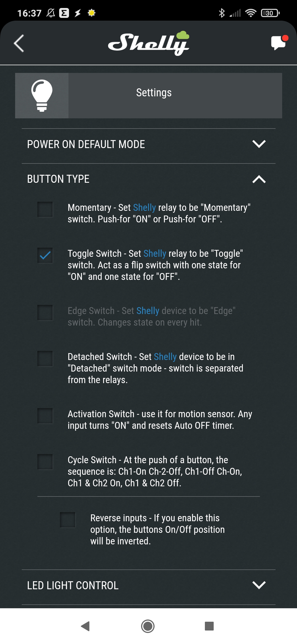The image size is (297, 644).
Task: Enable the Reverse inputs checkbox
Action: pos(68,520)
